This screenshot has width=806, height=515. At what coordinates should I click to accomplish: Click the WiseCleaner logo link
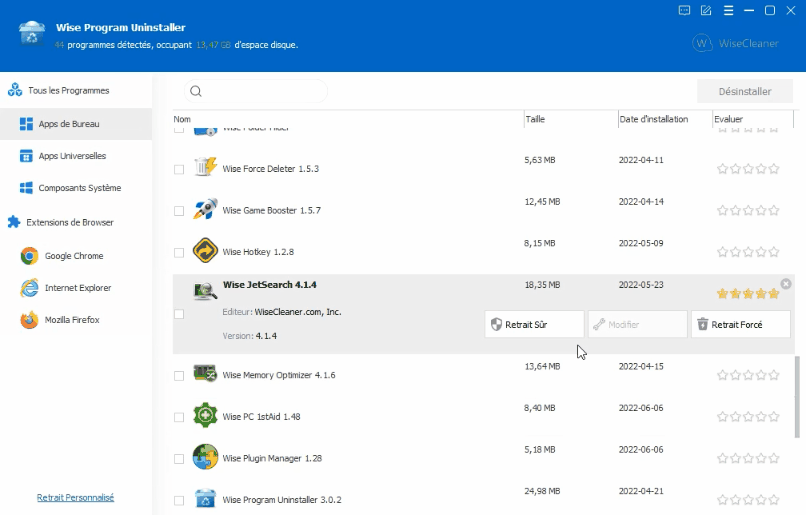(736, 43)
